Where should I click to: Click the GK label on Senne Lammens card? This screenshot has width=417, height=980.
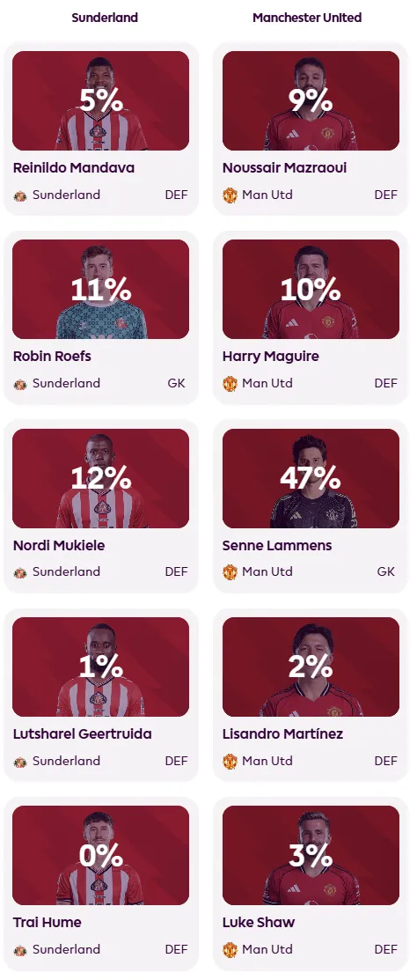tap(386, 571)
